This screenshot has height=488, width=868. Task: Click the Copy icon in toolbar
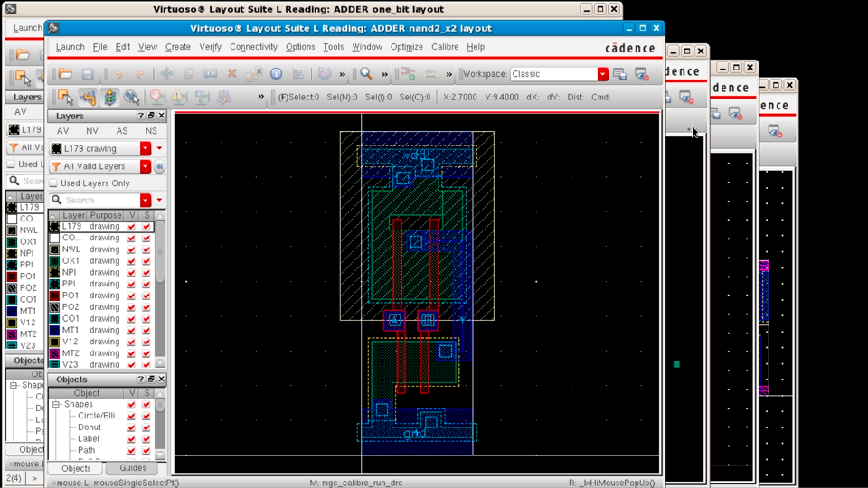tap(188, 73)
